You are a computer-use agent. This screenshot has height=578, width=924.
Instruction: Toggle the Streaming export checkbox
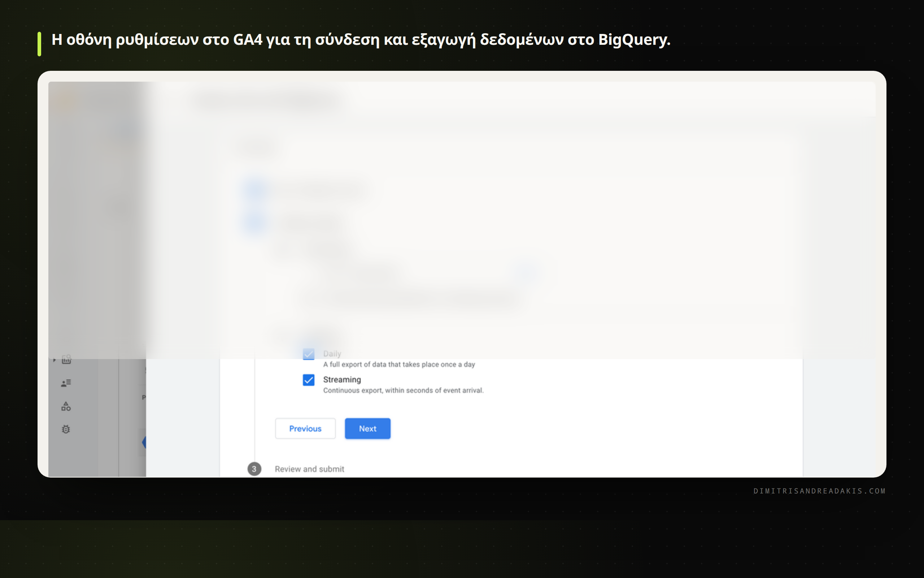pyautogui.click(x=309, y=380)
